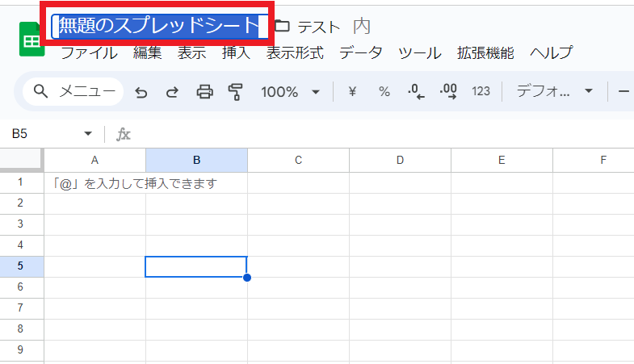
Task: Decrease decimal places button
Action: pyautogui.click(x=416, y=92)
